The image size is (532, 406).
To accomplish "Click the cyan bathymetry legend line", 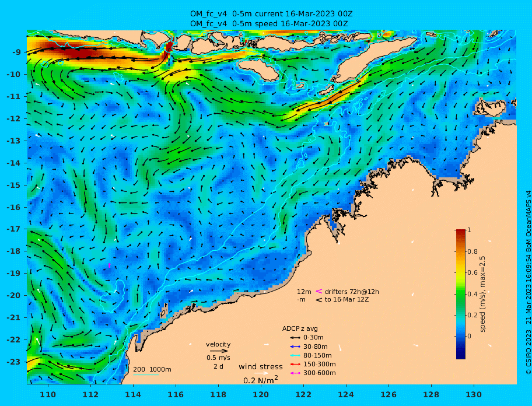I will point(146,375).
